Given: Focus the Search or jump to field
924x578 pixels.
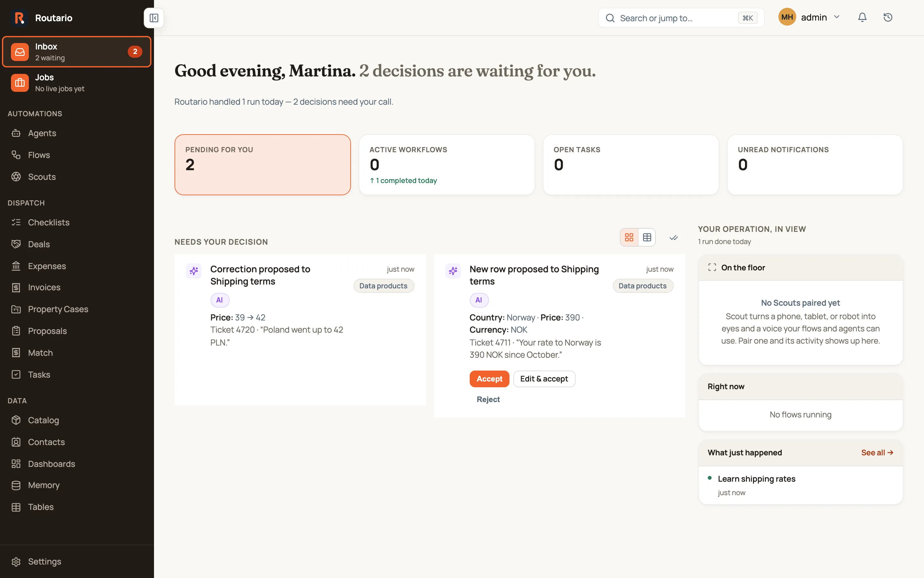Looking at the screenshot, I should [x=681, y=18].
